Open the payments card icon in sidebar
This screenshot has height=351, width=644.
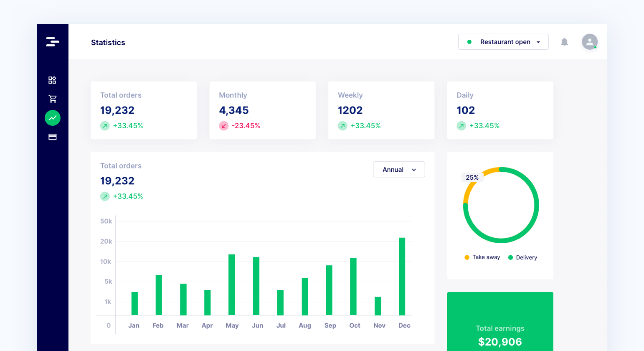coord(53,137)
